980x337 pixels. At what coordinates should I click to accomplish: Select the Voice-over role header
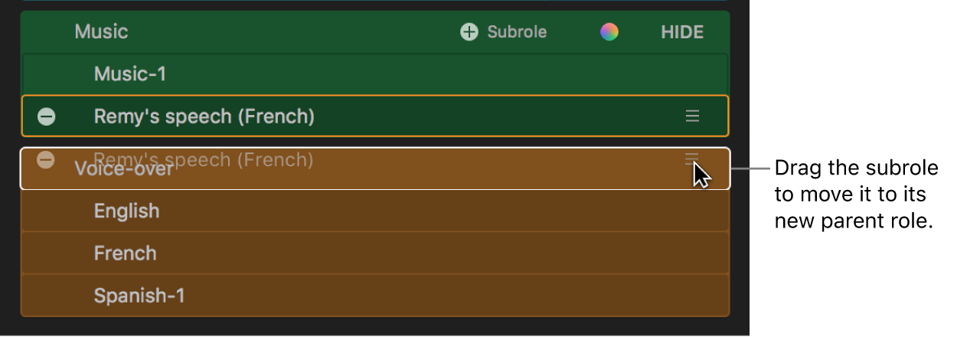coord(124,169)
